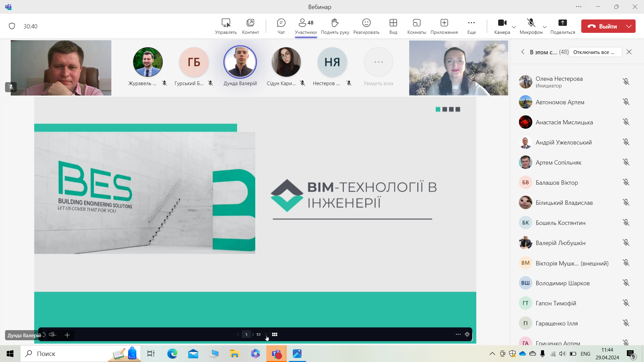Open the Chat panel
Screen dimensions: 644x362
click(281, 26)
